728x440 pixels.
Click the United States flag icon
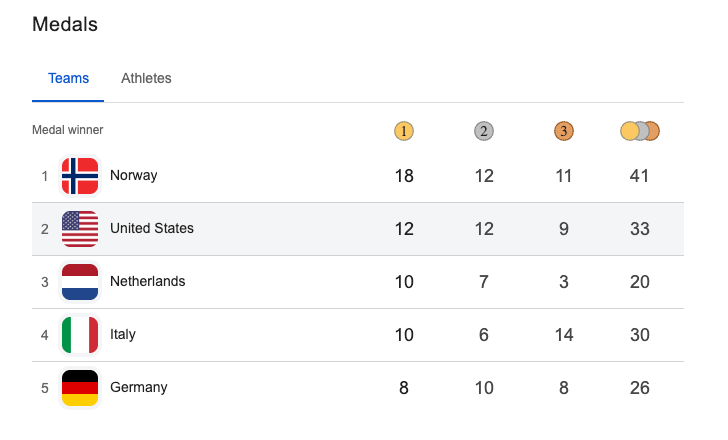click(x=80, y=229)
